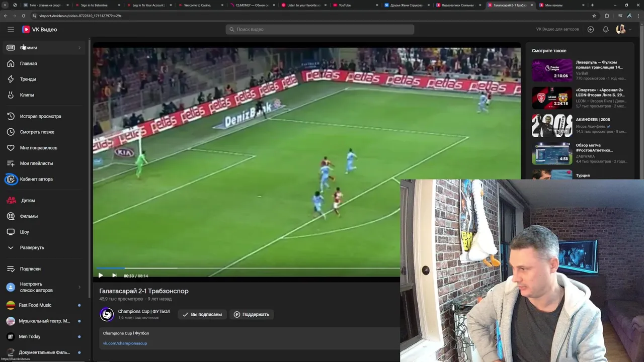Open Фильмы section
Viewport: 644px width, 362px height.
tap(44, 216)
